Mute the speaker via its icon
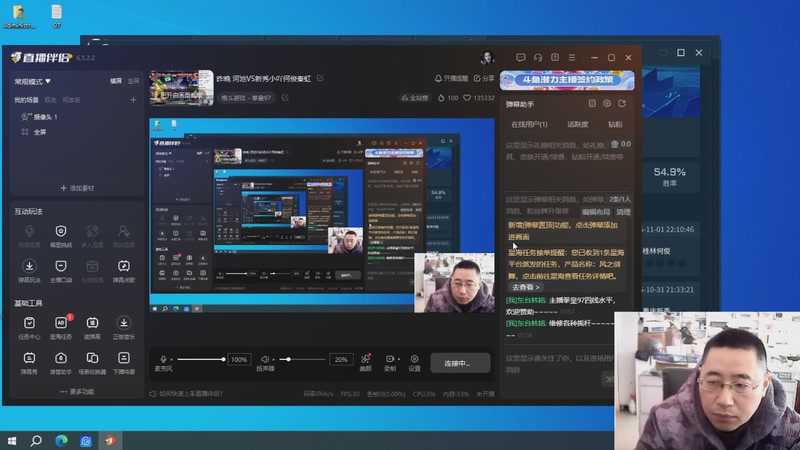Viewport: 800px width, 450px height. (264, 359)
